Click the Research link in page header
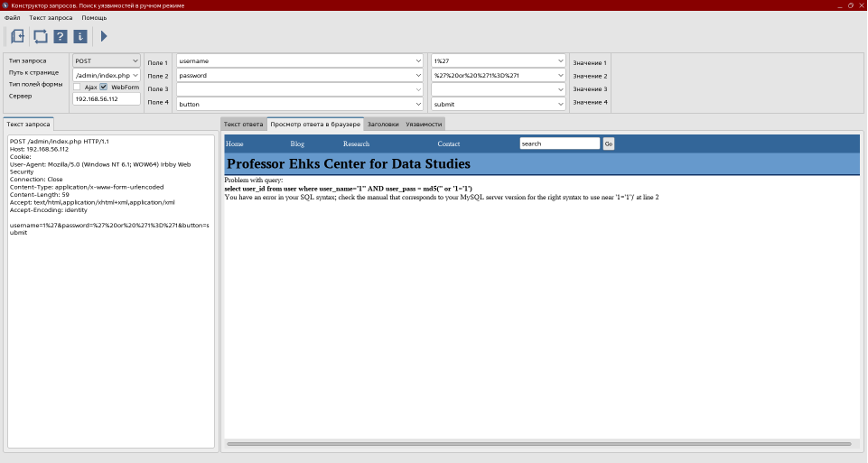Viewport: 868px width, 463px height. coord(356,144)
